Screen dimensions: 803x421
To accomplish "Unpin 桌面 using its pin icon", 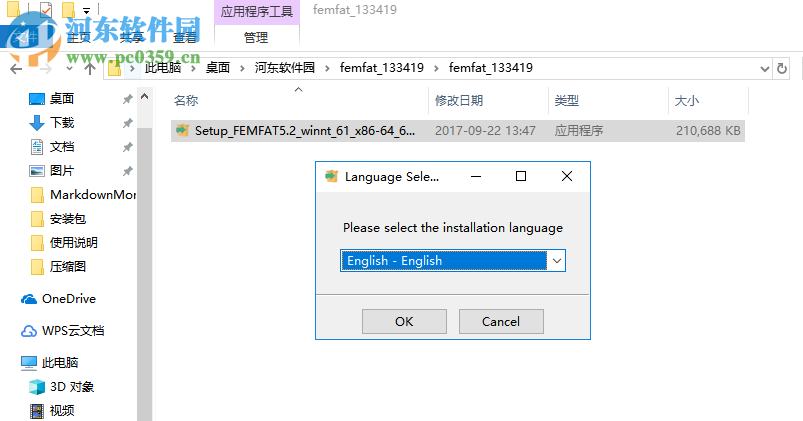I will pyautogui.click(x=128, y=99).
